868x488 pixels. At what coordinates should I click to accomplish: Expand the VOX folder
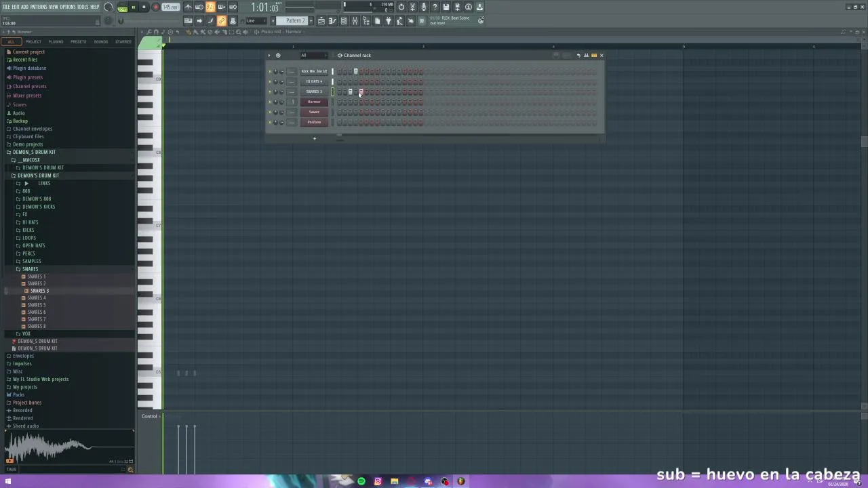click(x=26, y=333)
